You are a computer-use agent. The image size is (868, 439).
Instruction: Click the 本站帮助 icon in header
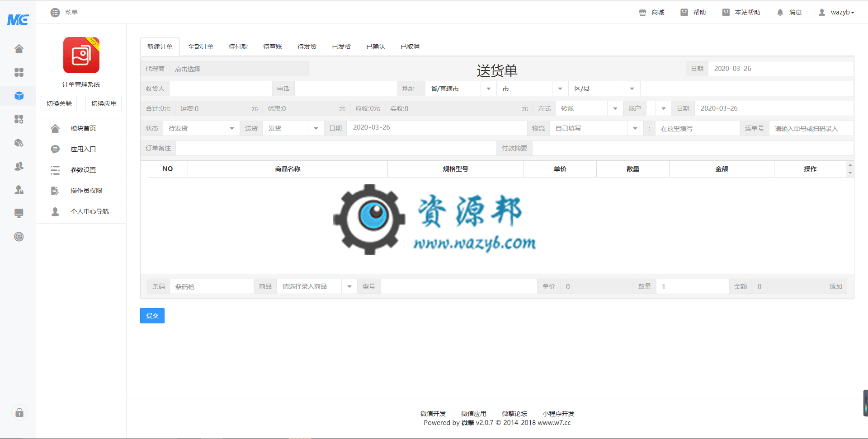tap(726, 13)
